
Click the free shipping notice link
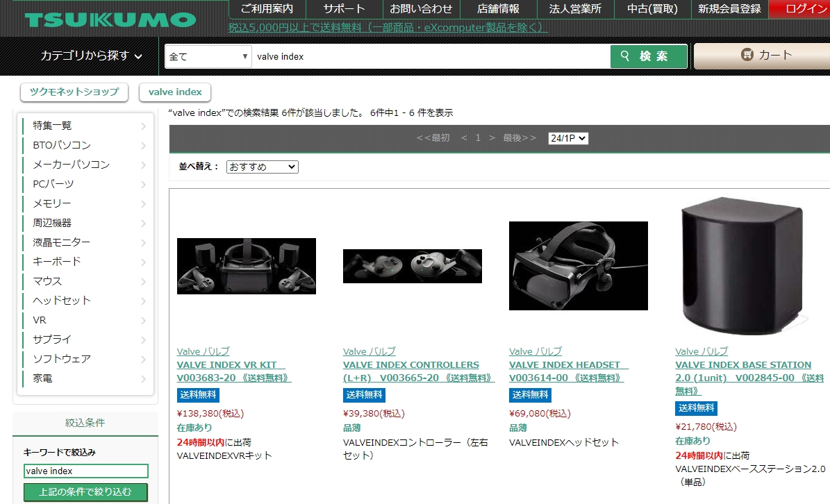(x=388, y=28)
